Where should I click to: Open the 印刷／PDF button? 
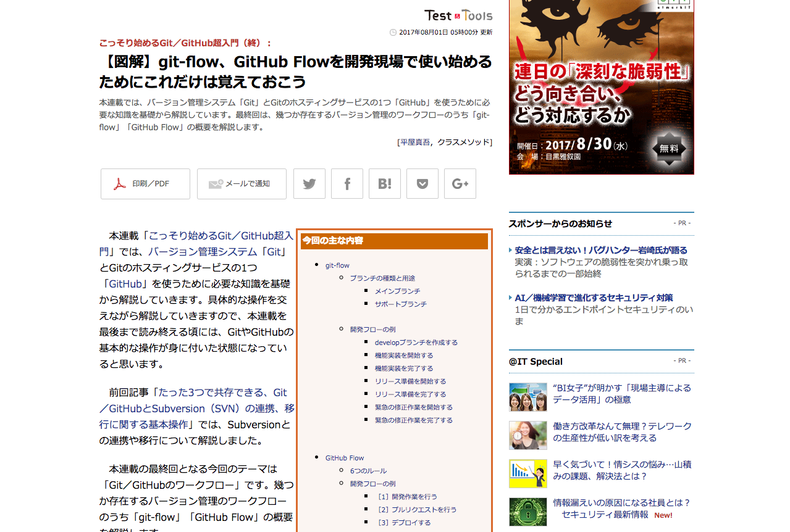click(x=145, y=184)
